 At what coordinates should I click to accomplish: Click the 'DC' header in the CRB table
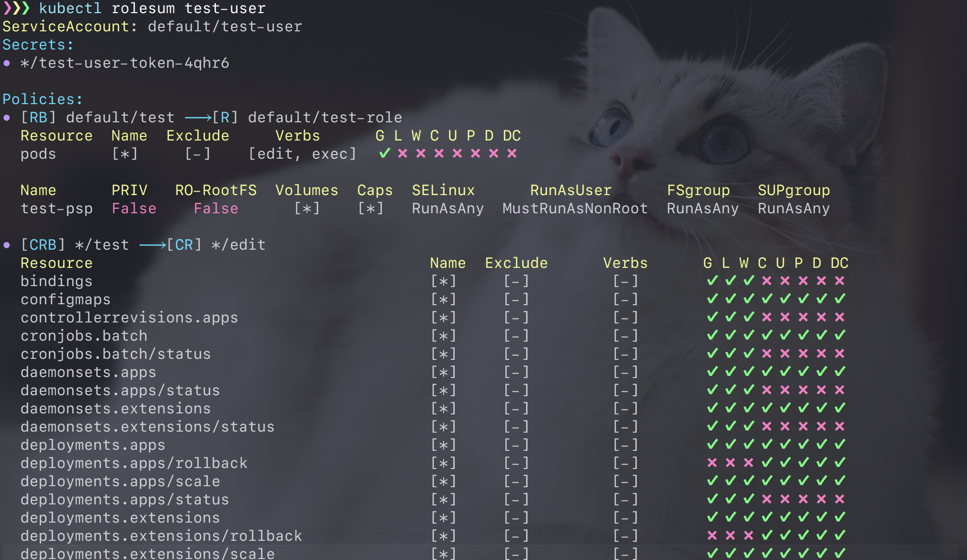(840, 263)
